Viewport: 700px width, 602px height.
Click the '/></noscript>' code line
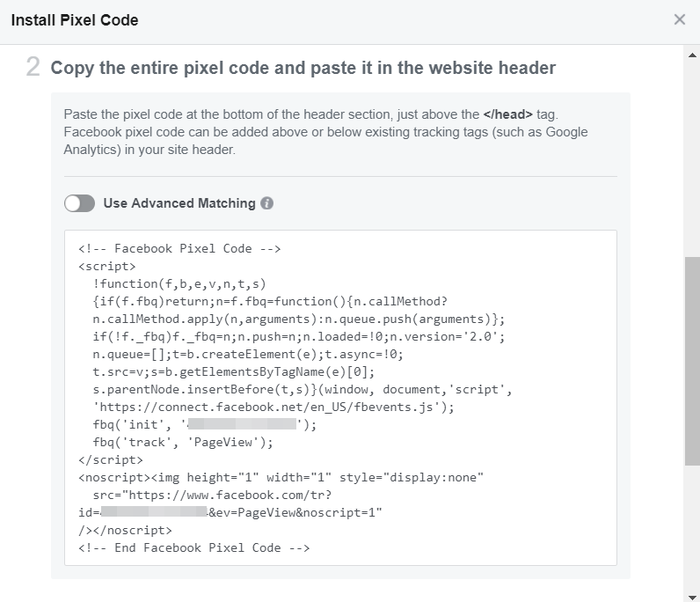(x=125, y=531)
